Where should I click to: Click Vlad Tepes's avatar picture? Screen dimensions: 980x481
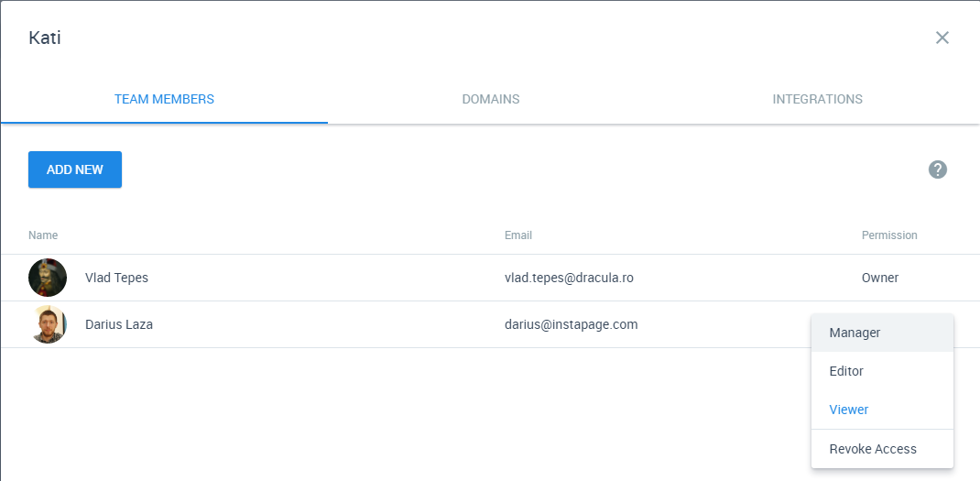(48, 277)
